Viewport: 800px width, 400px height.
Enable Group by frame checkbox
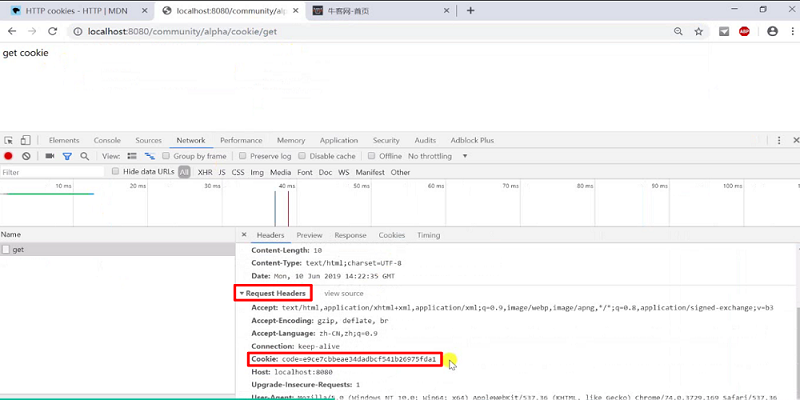(x=166, y=156)
